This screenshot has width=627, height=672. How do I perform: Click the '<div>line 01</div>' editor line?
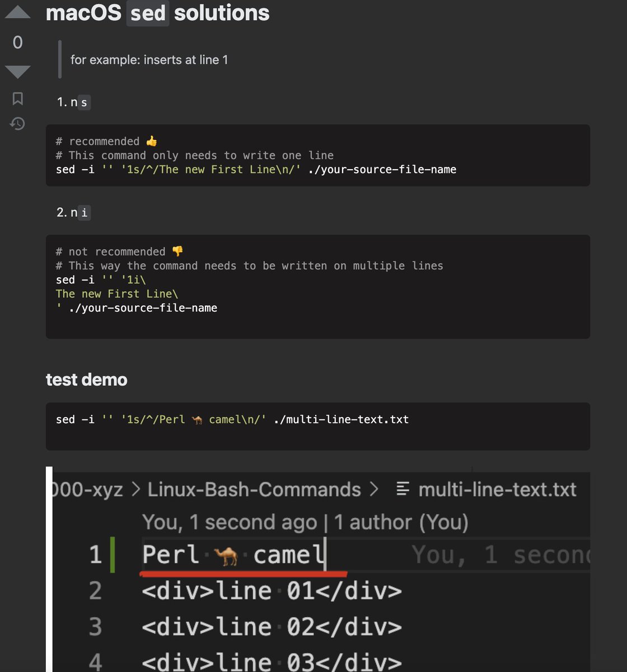tap(272, 591)
